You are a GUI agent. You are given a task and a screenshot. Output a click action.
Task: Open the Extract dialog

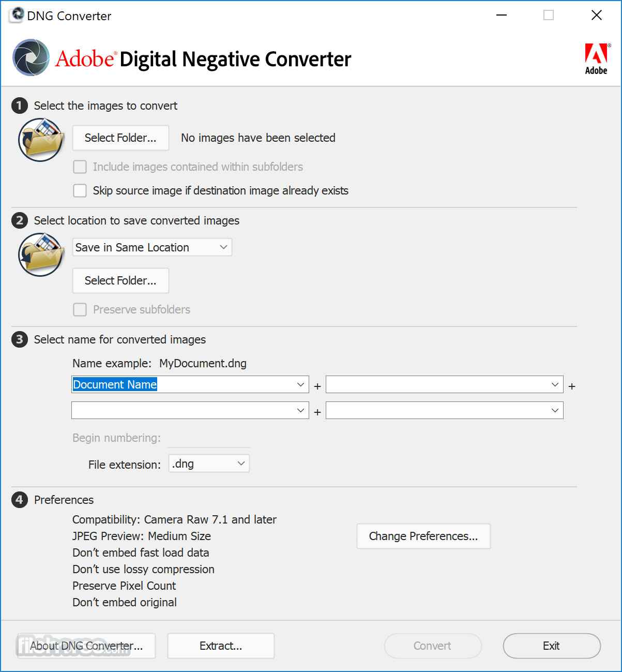click(221, 646)
